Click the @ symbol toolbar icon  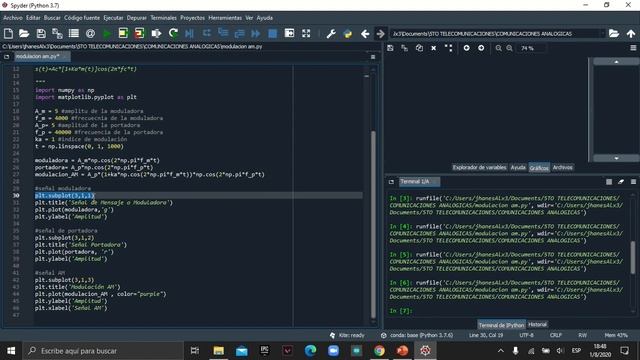pos(90,33)
